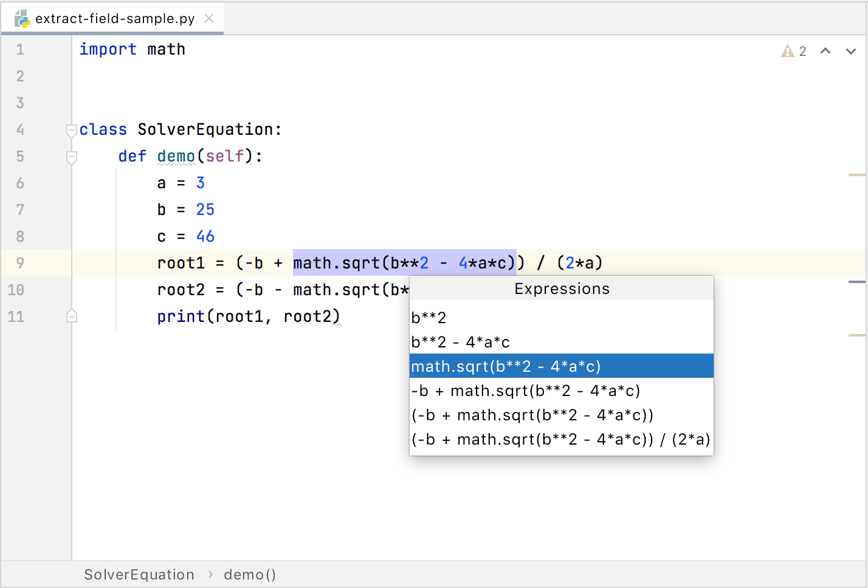
Task: Choose the highlighted math.sqrt(b**2 - 4*a*c) expression
Action: (506, 366)
